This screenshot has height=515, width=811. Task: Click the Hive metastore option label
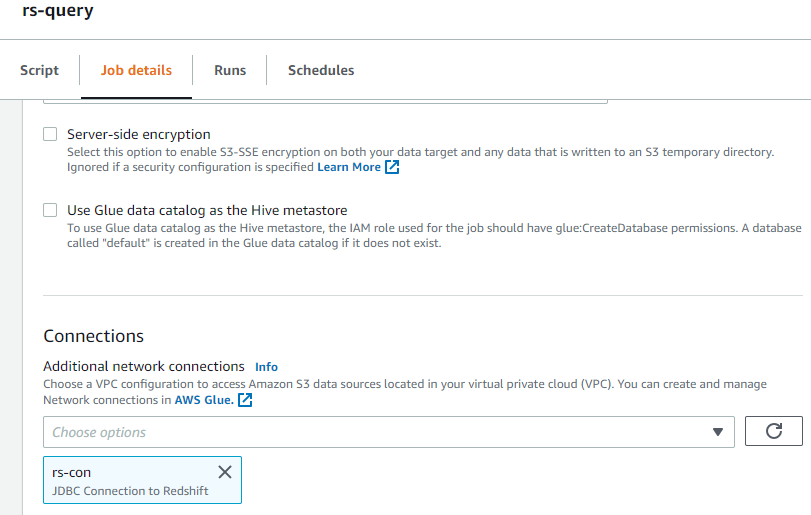[207, 210]
